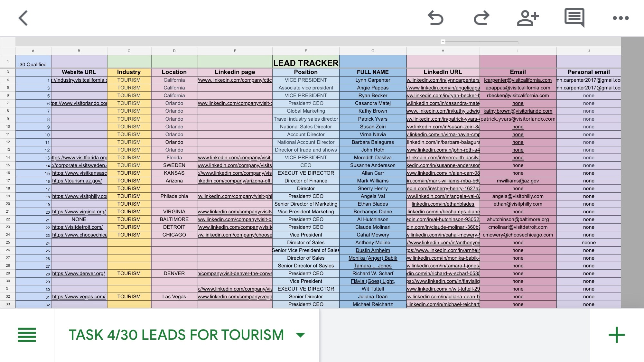Select the TASK 4/30 LEADS FOR TOURISM tab

176,335
